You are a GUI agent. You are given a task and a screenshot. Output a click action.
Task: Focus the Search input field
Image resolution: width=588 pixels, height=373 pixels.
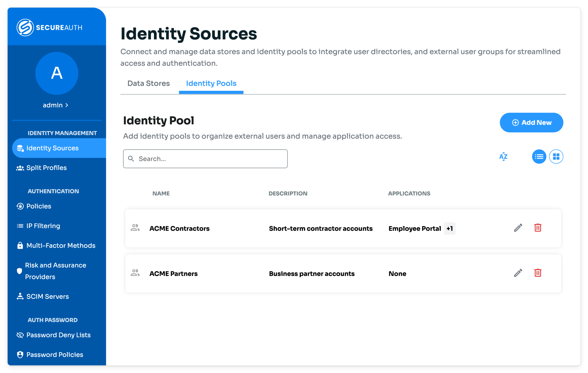(x=205, y=159)
